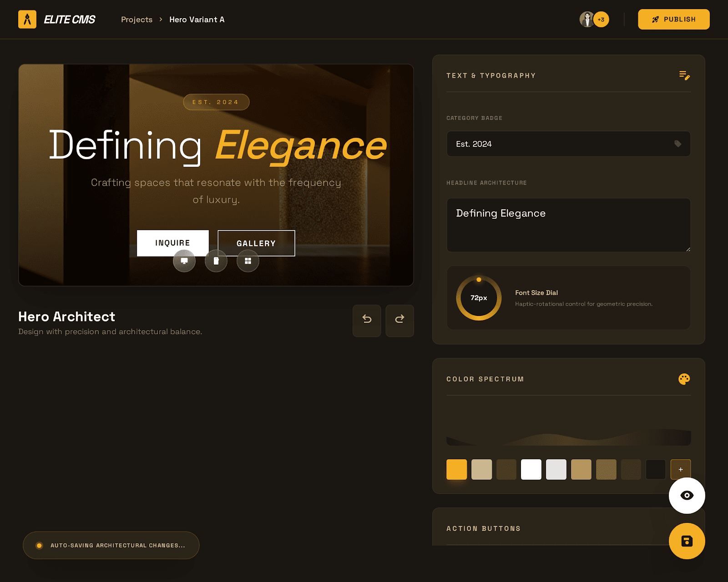Screen dimensions: 728x582
Task: Toggle preview with the eye button
Action: click(x=687, y=495)
